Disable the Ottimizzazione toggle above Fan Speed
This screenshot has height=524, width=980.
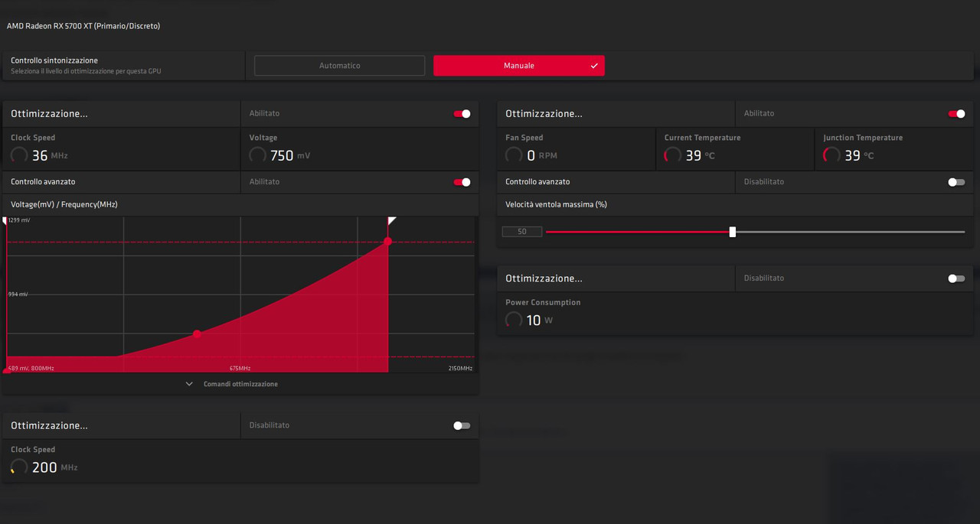click(956, 113)
